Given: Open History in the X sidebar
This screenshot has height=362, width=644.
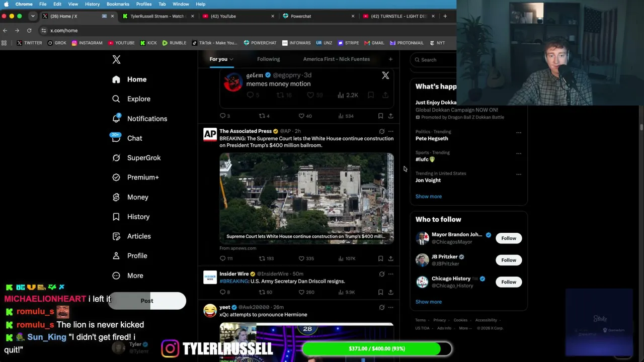Looking at the screenshot, I should (131, 217).
